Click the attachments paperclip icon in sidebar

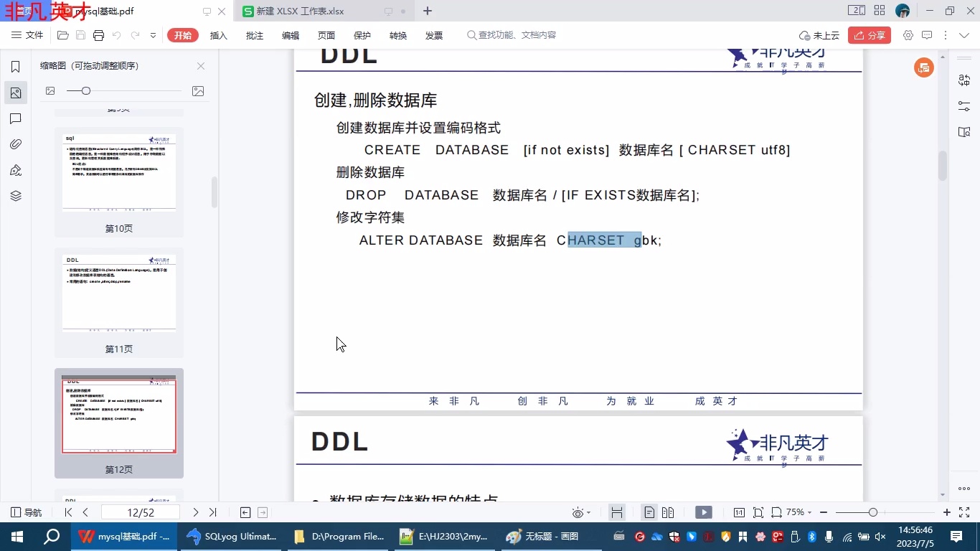point(16,144)
